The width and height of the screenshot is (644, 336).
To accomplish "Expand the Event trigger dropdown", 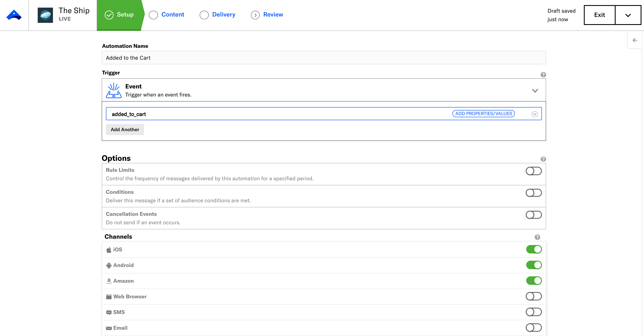I will [x=535, y=91].
